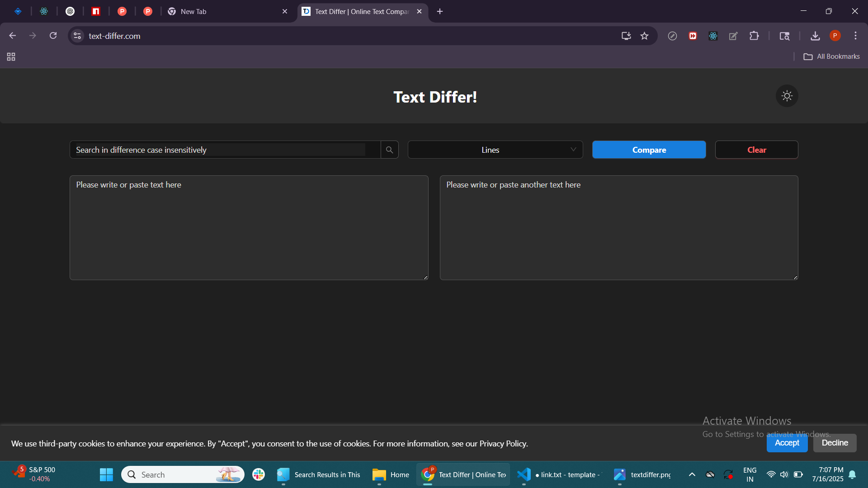868x488 pixels.
Task: Open browser Downloads
Action: [x=815, y=36]
